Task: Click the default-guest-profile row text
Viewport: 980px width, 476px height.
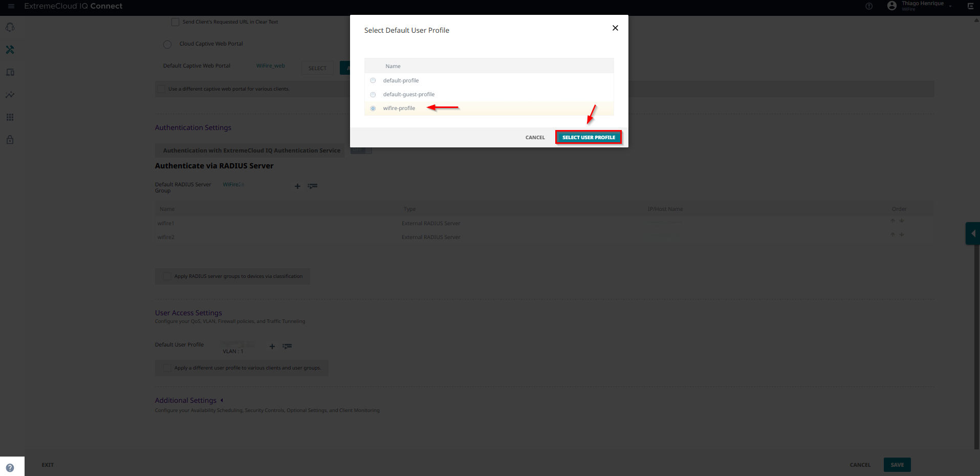Action: (409, 94)
